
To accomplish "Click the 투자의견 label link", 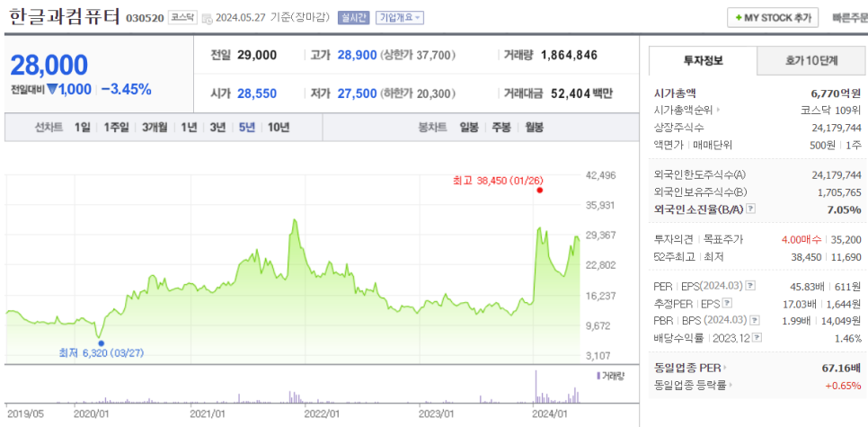I will click(x=673, y=239).
